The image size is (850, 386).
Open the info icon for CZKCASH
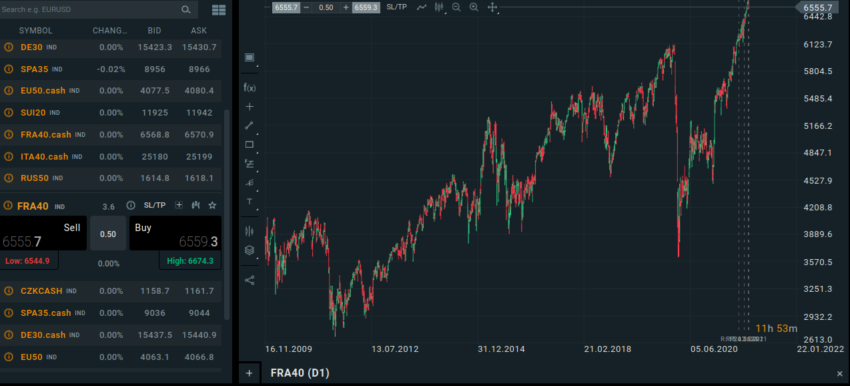[x=8, y=291]
